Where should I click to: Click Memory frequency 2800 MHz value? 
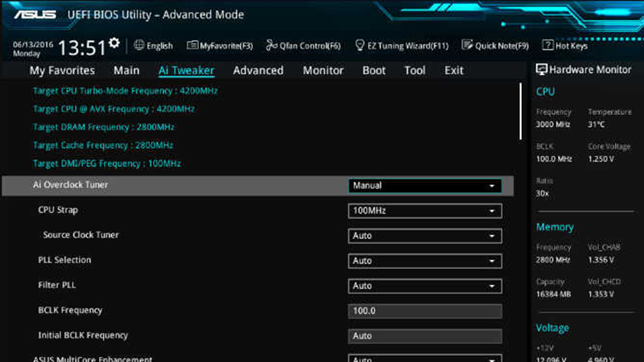[x=553, y=260]
